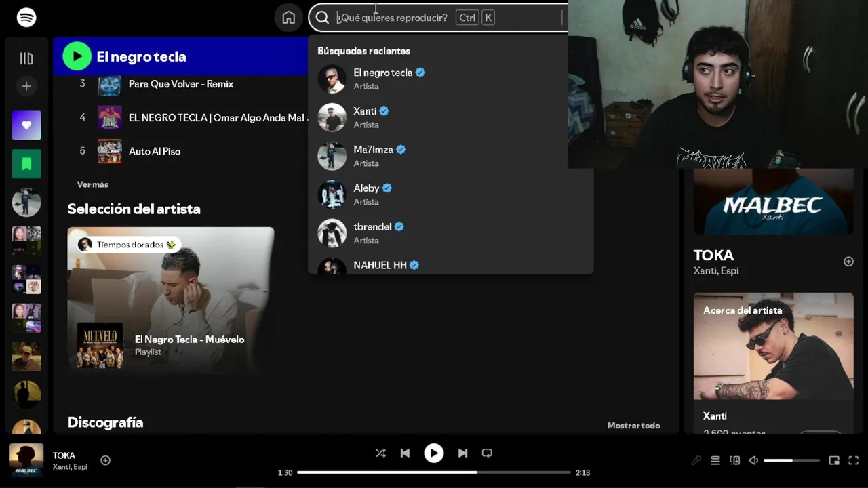This screenshot has width=868, height=488.
Task: Toggle repeat mode
Action: (x=487, y=453)
